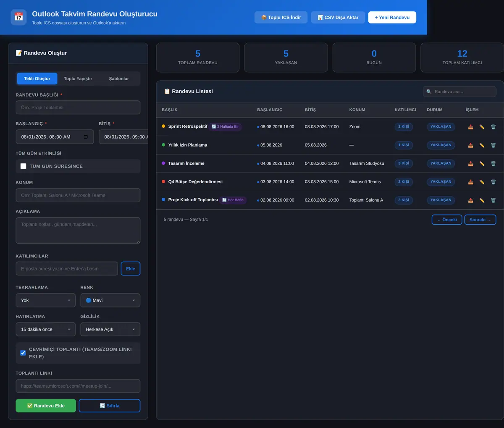Image resolution: width=504 pixels, height=428 pixels.
Task: Click the Konum location input field
Action: (78, 195)
